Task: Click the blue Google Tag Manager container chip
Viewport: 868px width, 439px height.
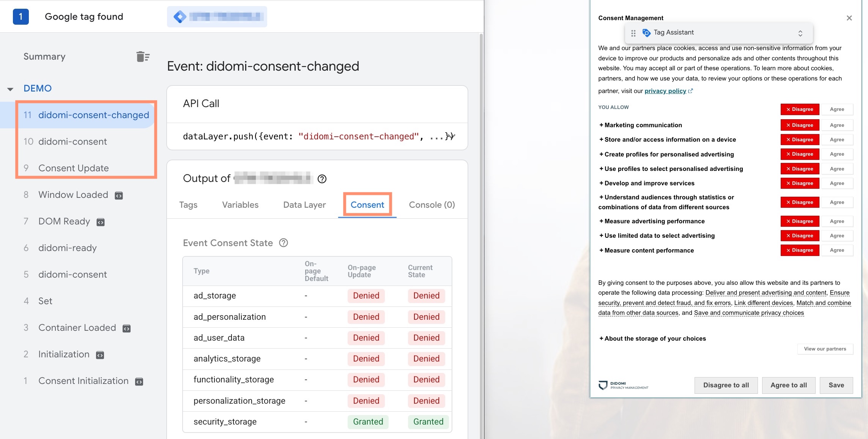Action: pyautogui.click(x=217, y=17)
